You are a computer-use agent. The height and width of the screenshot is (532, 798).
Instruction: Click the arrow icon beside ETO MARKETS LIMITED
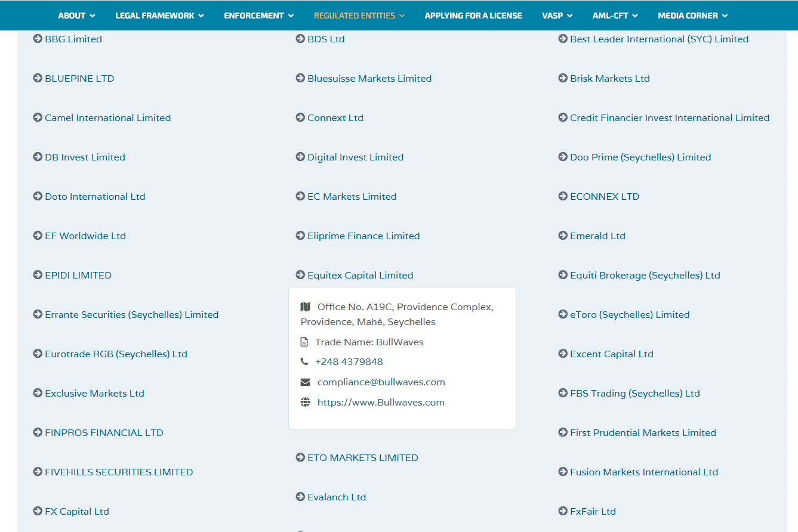[x=300, y=457]
